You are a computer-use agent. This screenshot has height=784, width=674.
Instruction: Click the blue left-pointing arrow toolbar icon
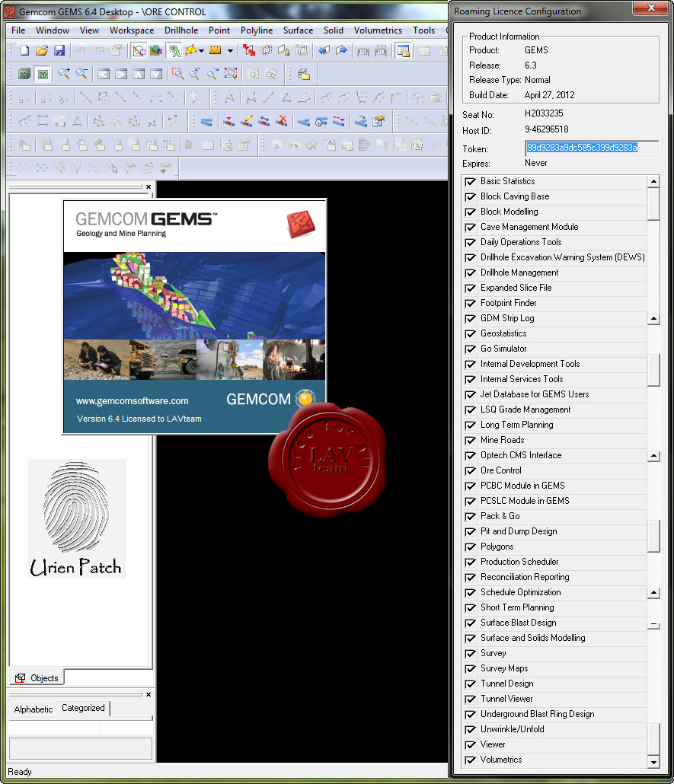[324, 50]
